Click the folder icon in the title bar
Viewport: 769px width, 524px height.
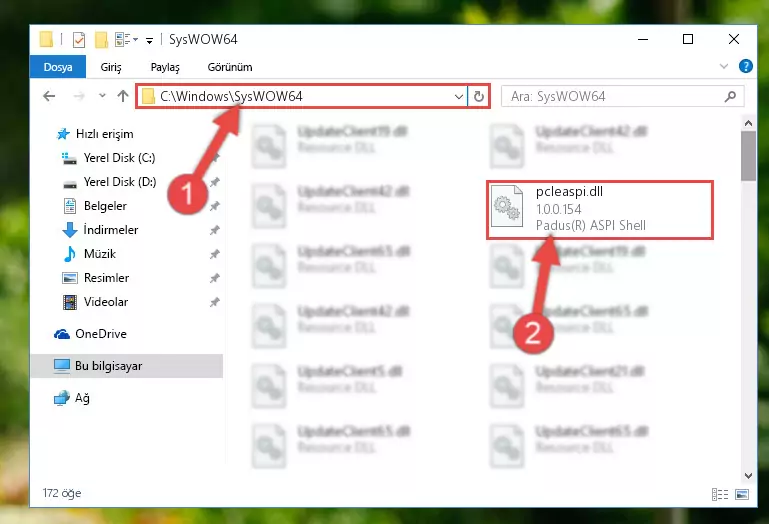[x=46, y=39]
